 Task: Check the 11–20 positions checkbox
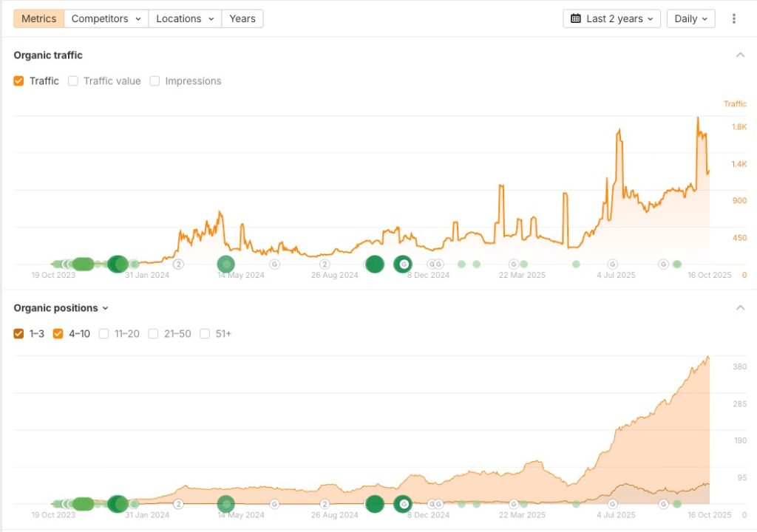(104, 334)
